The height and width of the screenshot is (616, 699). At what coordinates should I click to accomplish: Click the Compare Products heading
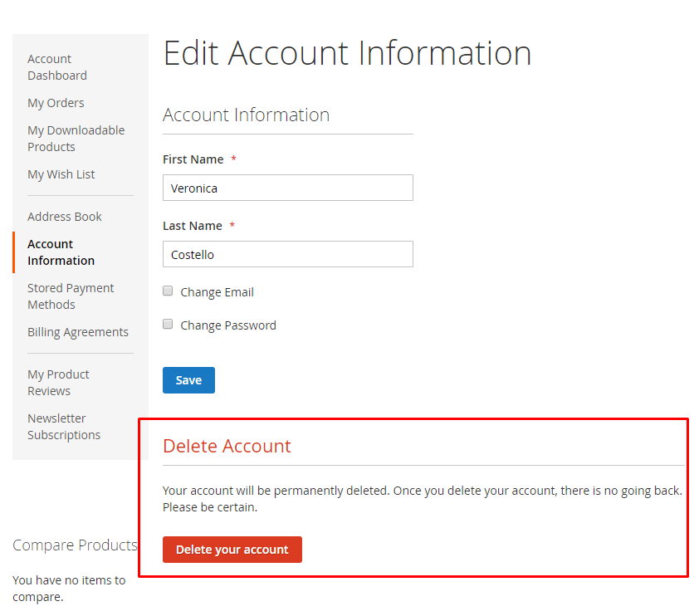tap(75, 545)
